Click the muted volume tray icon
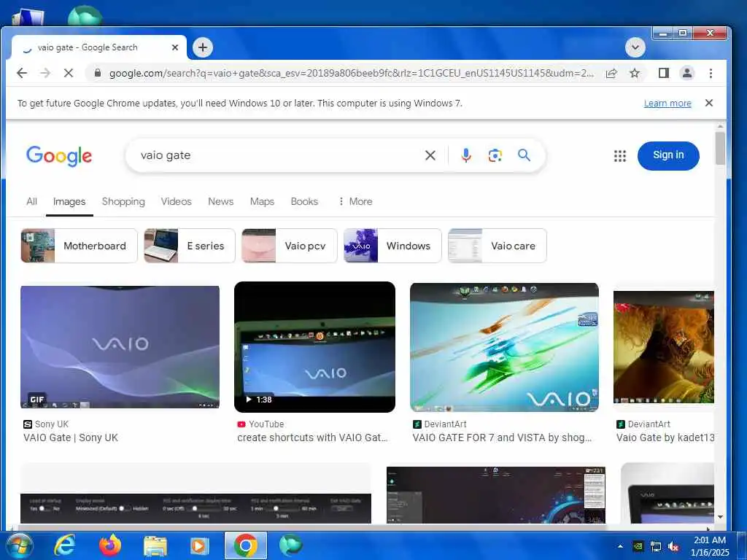 coord(673,547)
